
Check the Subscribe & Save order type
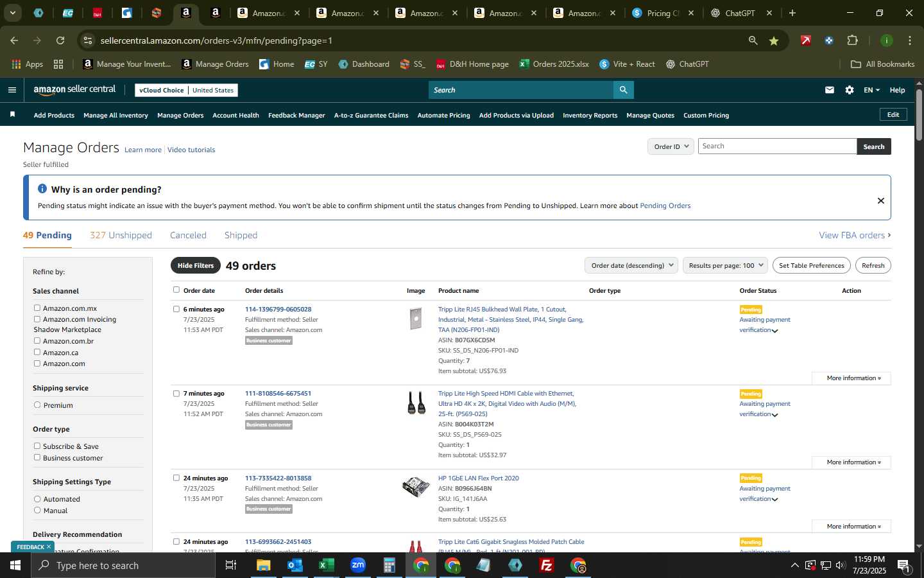[x=37, y=446]
